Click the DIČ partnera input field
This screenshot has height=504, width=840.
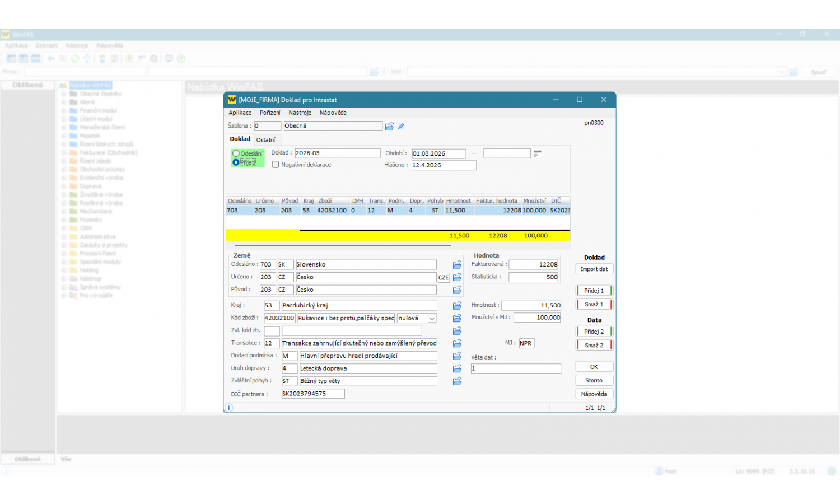point(312,394)
